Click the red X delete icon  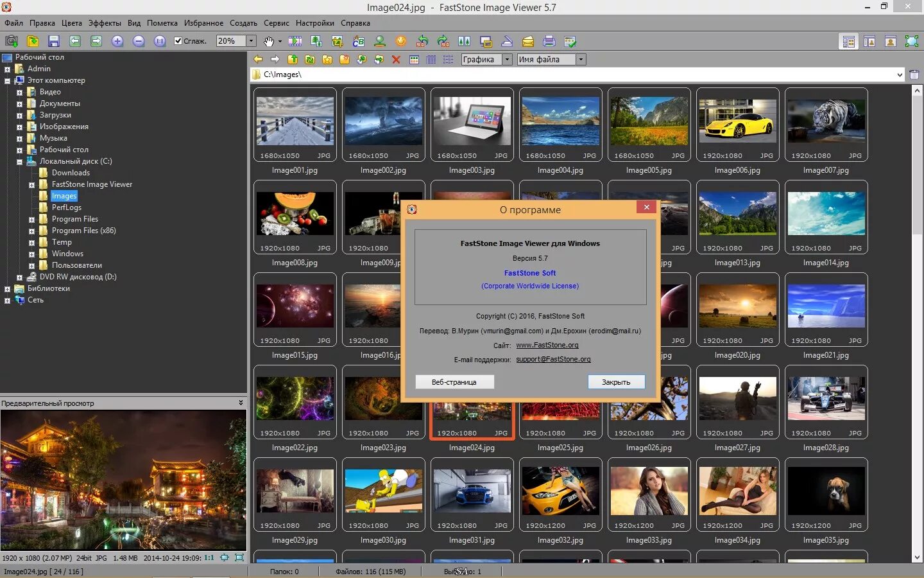(x=396, y=60)
